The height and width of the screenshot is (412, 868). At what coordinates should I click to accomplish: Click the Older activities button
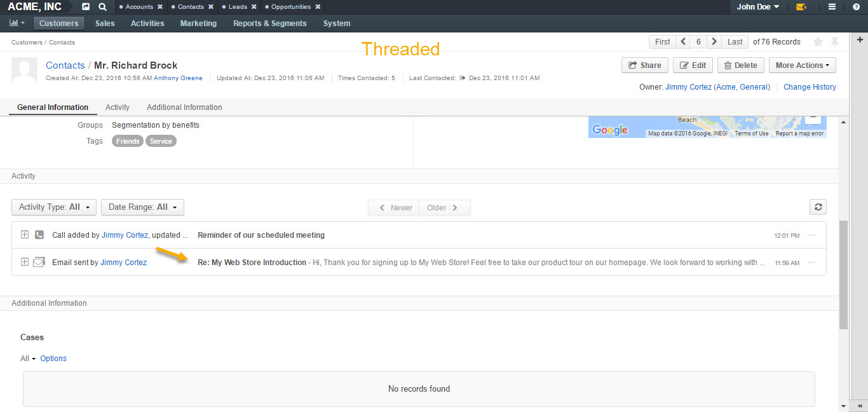pyautogui.click(x=445, y=208)
